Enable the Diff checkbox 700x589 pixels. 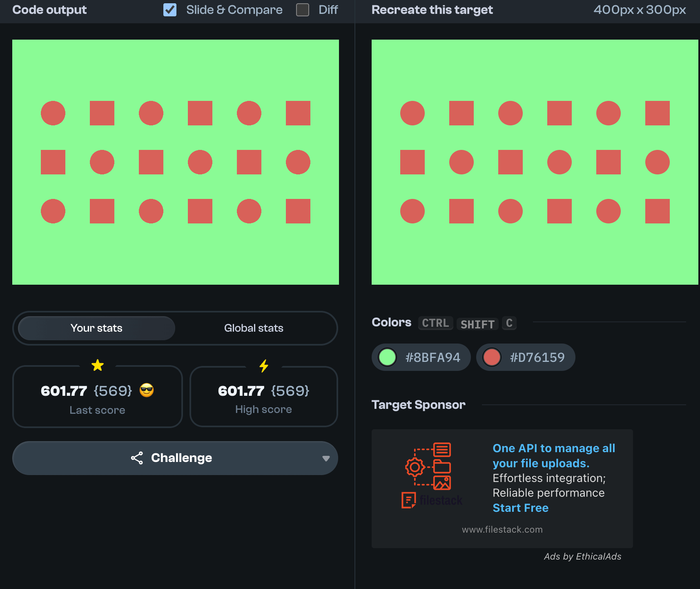(303, 10)
